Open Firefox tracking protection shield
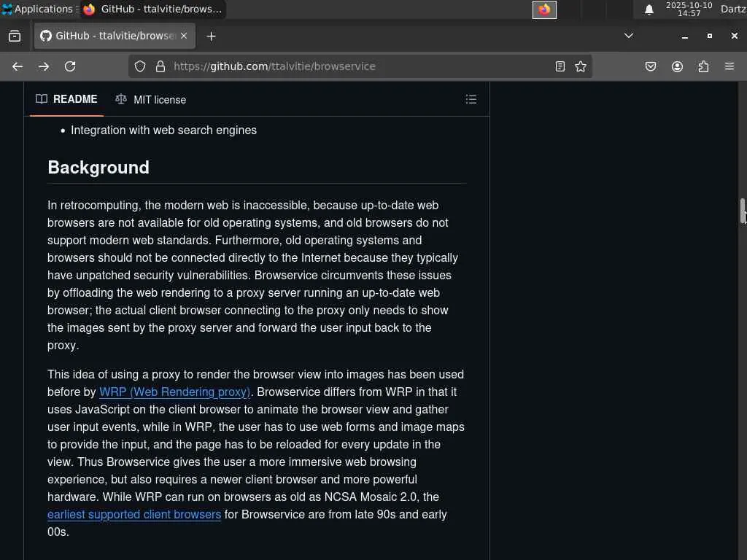 click(139, 66)
